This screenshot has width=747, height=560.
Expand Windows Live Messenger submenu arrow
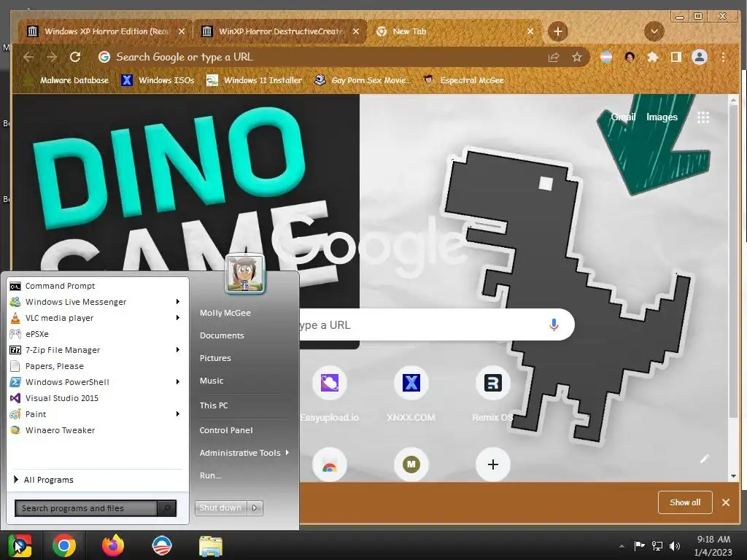(178, 301)
